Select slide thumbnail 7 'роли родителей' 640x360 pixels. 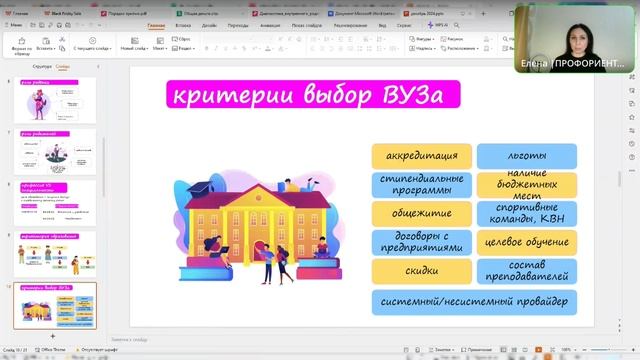55,152
